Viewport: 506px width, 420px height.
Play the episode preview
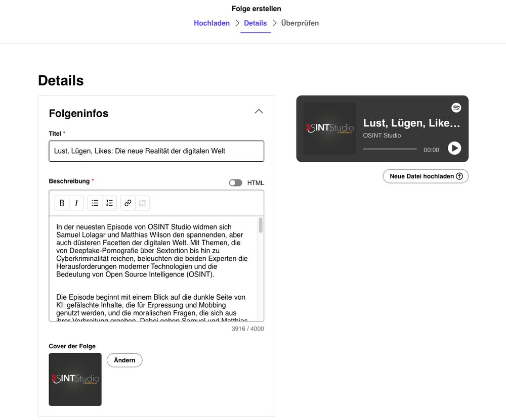(x=454, y=148)
